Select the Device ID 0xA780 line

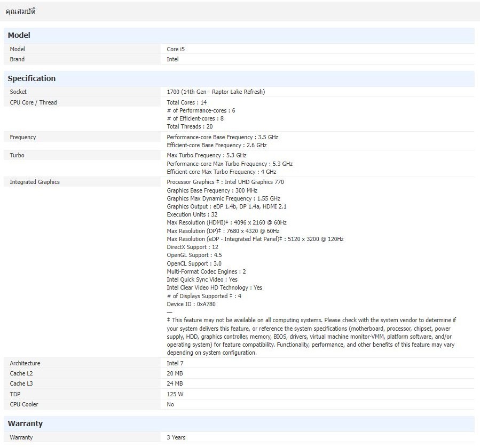pos(190,304)
